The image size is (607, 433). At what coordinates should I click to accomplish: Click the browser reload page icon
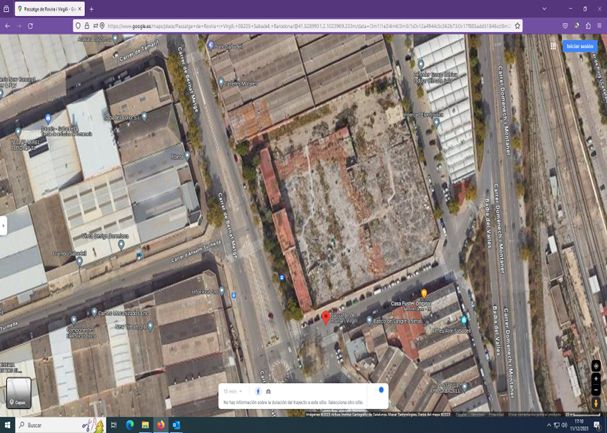click(x=31, y=26)
